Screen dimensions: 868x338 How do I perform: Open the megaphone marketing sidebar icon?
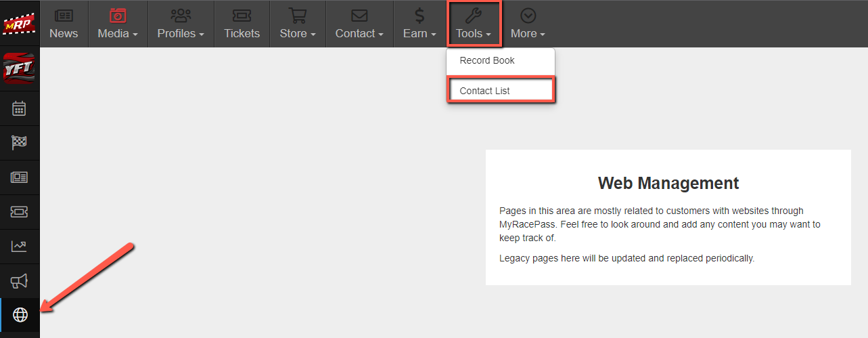click(20, 281)
